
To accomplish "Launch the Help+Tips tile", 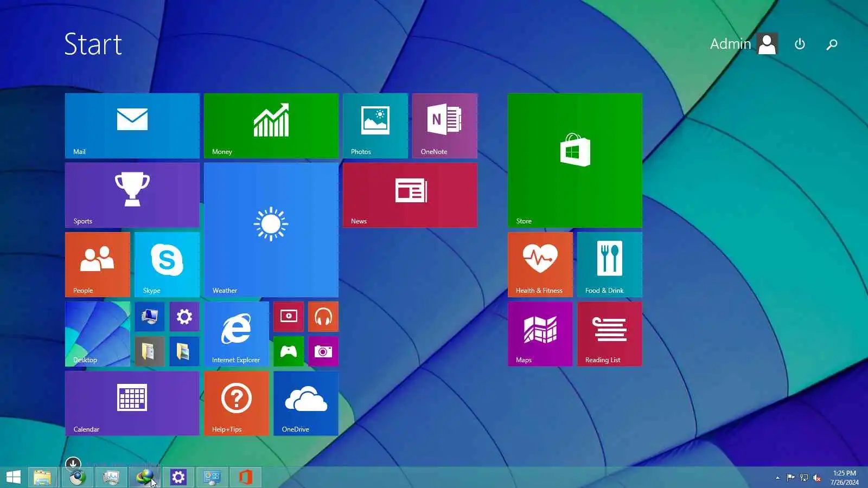I will click(x=237, y=403).
